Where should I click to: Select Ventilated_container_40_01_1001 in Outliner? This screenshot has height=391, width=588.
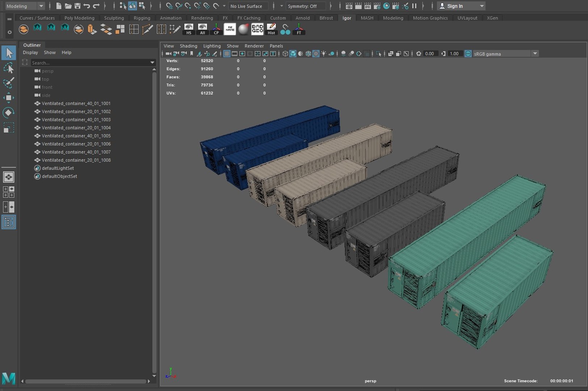click(76, 103)
